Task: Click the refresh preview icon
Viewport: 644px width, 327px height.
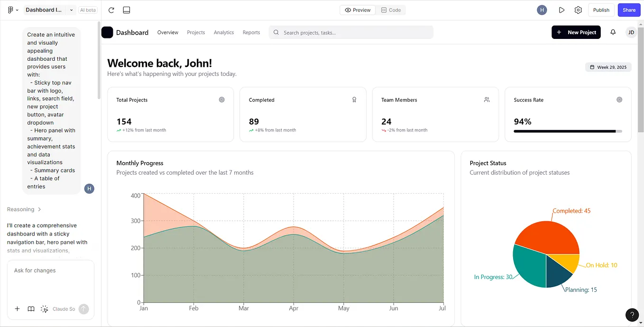Action: click(111, 9)
